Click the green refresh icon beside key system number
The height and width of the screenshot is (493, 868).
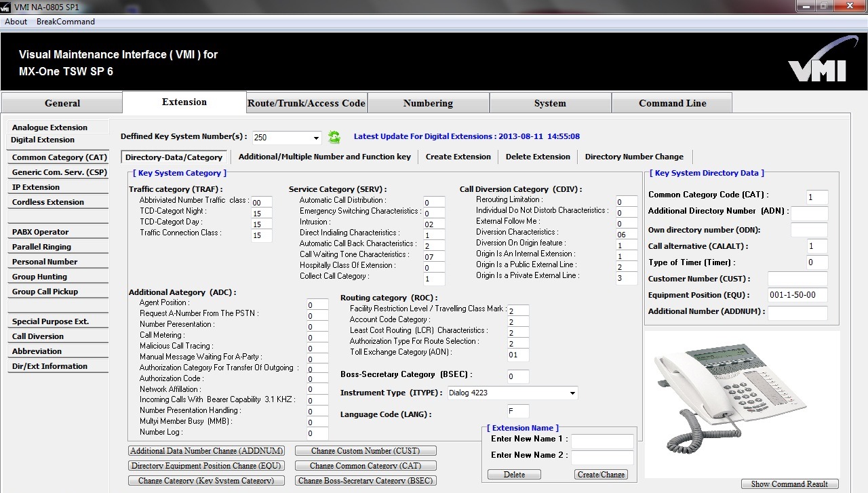[334, 137]
